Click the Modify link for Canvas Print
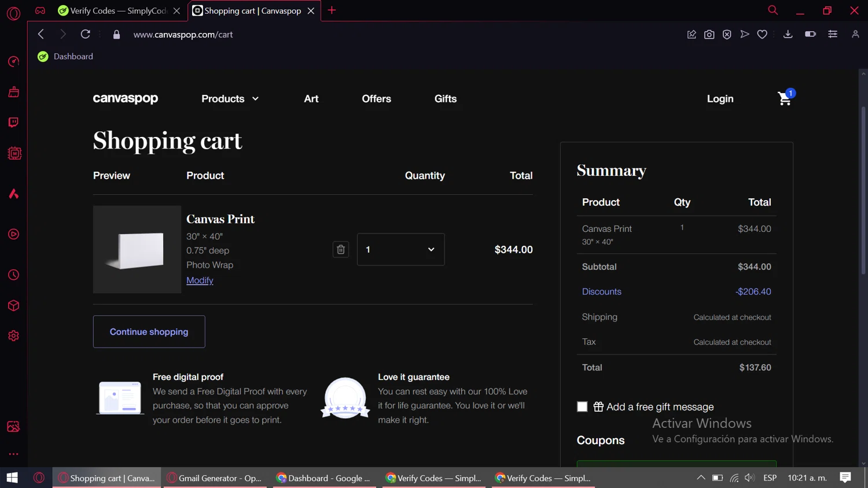The height and width of the screenshot is (488, 868). (200, 280)
